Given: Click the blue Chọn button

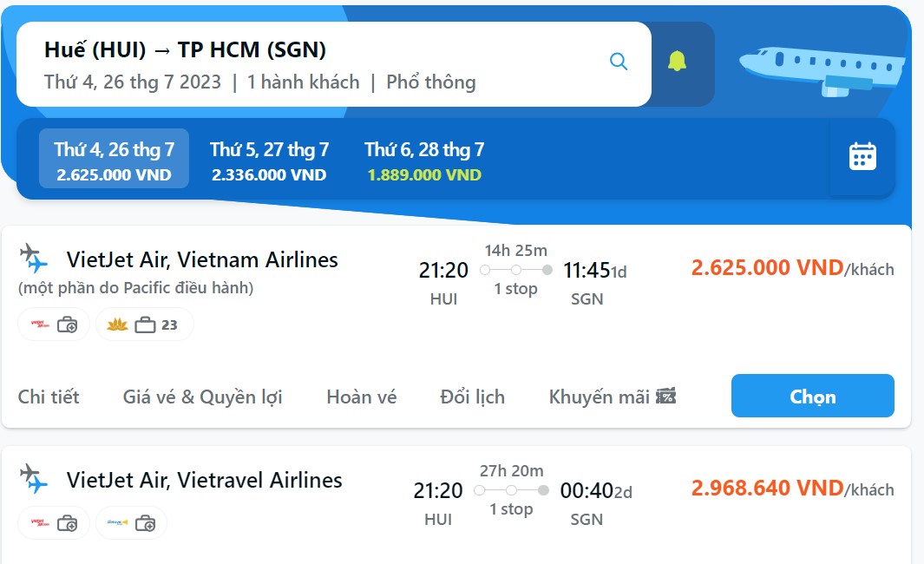Looking at the screenshot, I should [x=813, y=396].
